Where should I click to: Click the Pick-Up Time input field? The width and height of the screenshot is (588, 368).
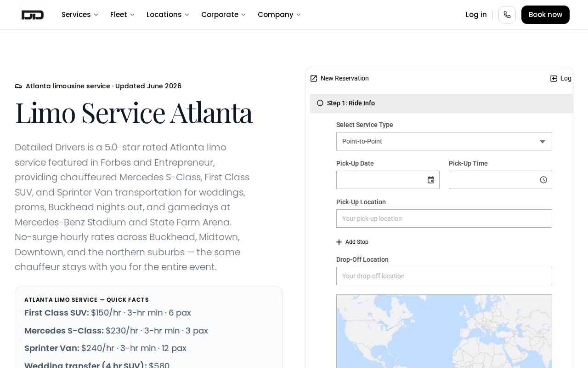click(x=500, y=180)
